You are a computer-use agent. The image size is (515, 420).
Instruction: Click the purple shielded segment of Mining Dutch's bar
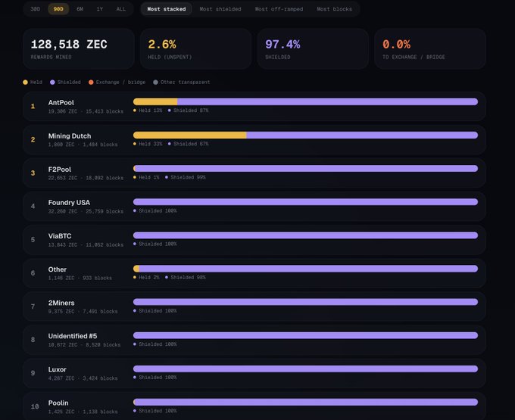[x=362, y=135]
